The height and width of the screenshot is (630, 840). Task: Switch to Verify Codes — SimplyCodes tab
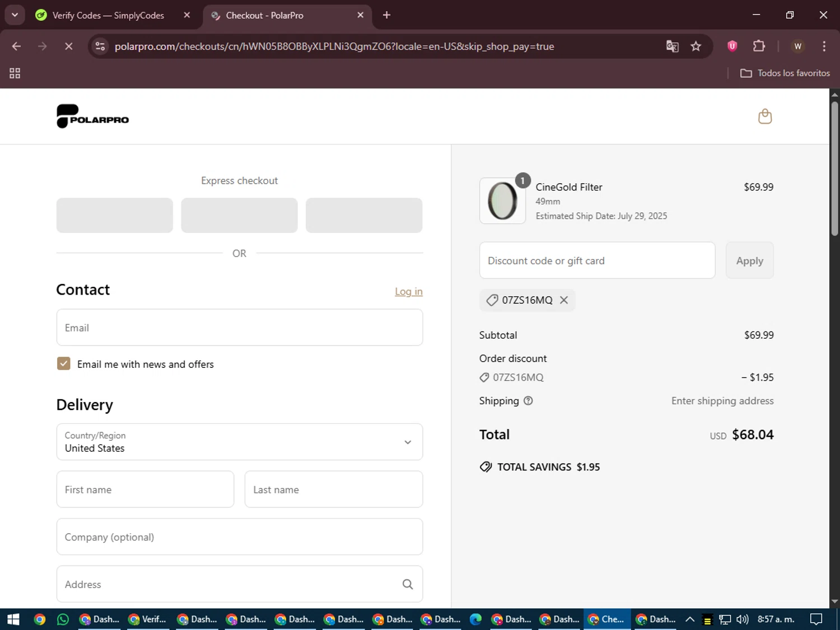[x=108, y=16]
